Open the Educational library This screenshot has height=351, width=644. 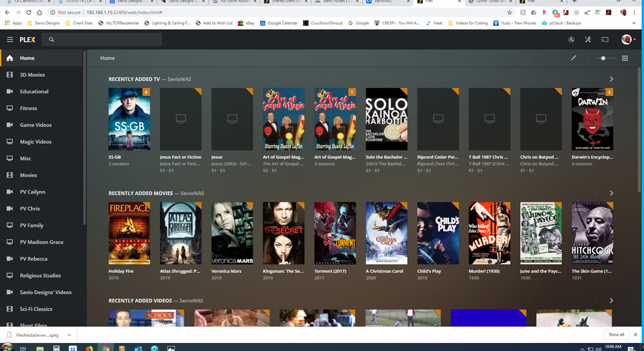41,91
